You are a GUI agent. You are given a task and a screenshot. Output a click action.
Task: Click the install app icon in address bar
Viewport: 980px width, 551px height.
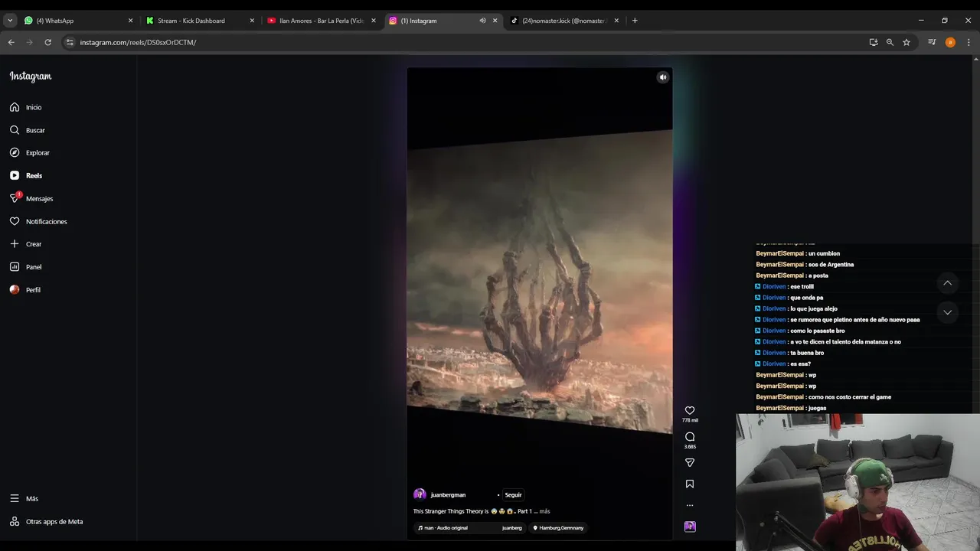click(x=873, y=42)
